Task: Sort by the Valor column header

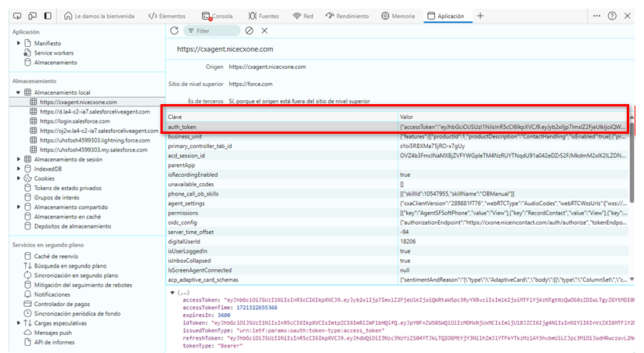Action: tap(513, 117)
